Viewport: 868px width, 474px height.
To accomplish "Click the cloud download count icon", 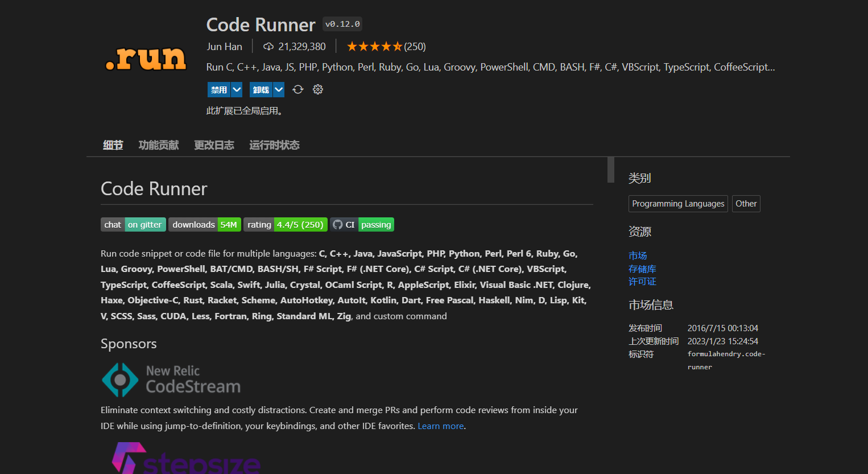I will (268, 47).
